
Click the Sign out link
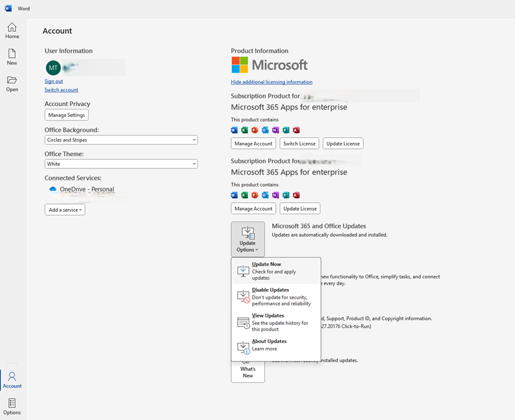point(53,81)
